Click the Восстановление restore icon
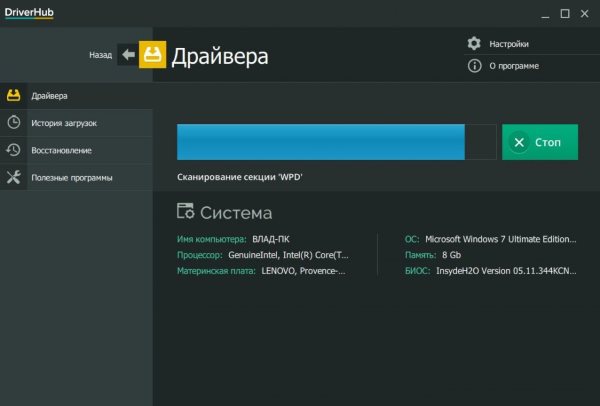The width and height of the screenshot is (600, 406). click(14, 150)
